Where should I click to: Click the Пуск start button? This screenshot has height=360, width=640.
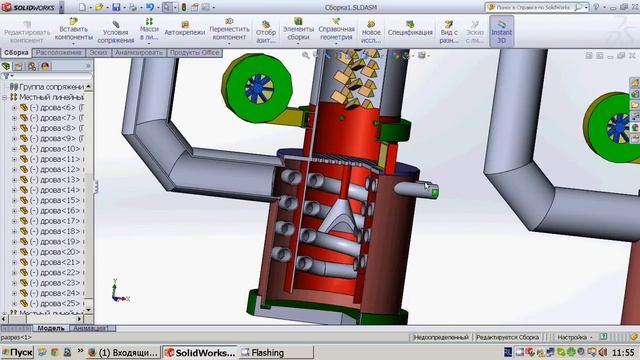tap(17, 352)
